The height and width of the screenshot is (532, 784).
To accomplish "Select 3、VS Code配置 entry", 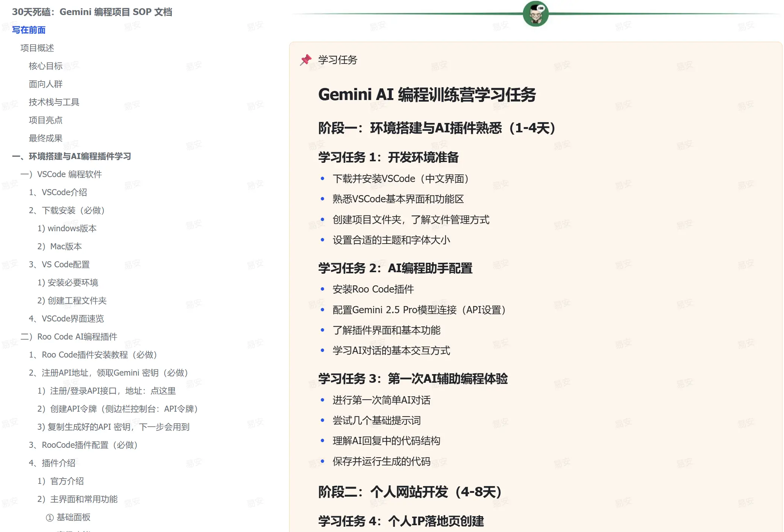I will point(59,265).
